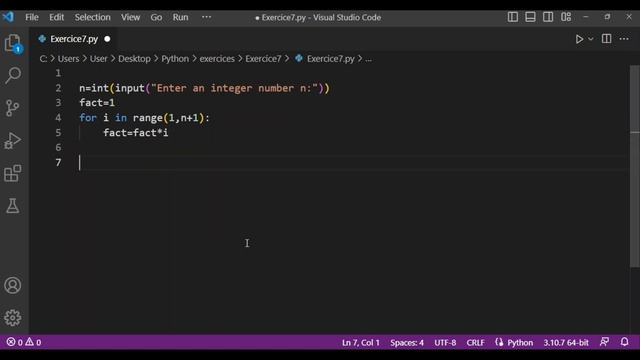This screenshot has height=360, width=640.
Task: Open the Run and Debug view
Action: pyautogui.click(x=13, y=141)
